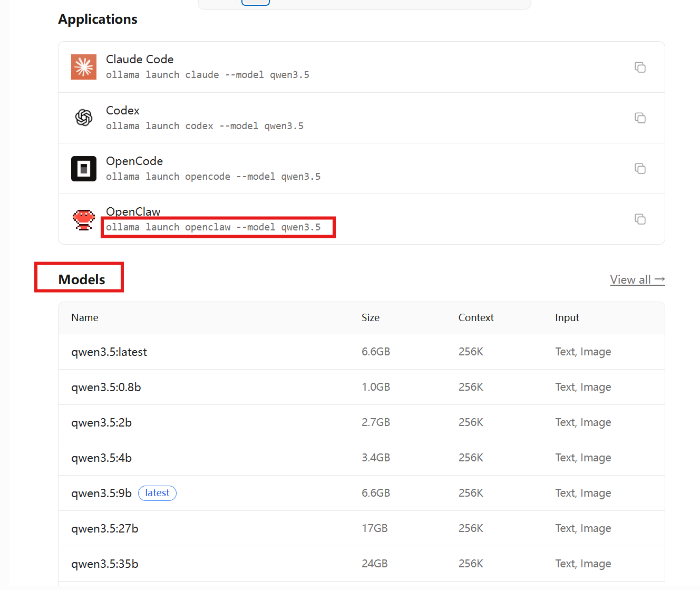This screenshot has height=590, width=700.
Task: Copy the OpenCode launch command
Action: pos(640,168)
